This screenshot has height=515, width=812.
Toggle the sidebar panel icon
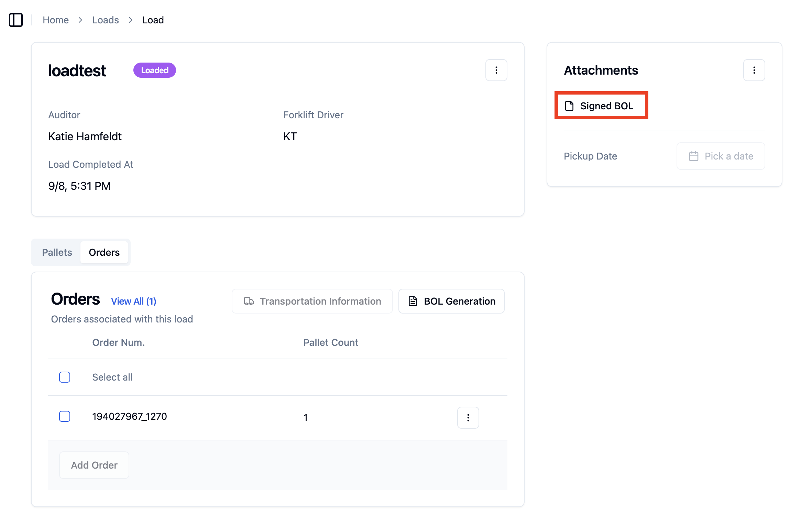(16, 20)
